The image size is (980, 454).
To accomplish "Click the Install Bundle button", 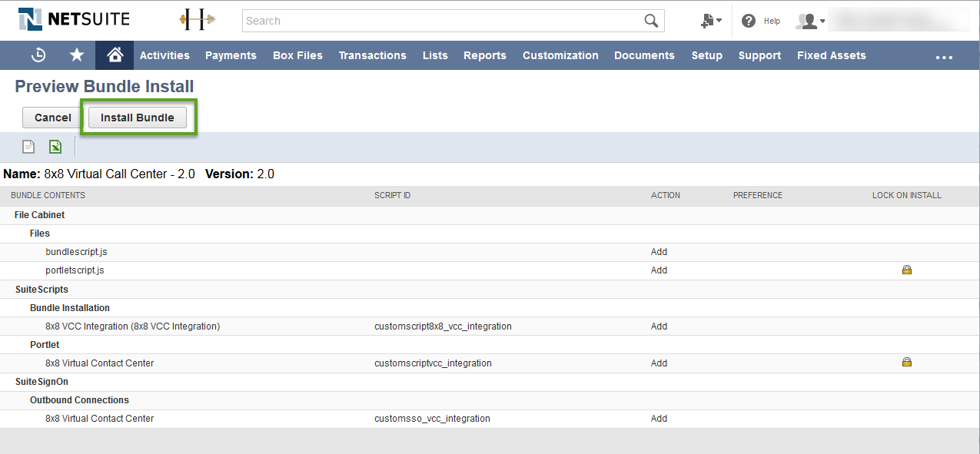I will 137,118.
